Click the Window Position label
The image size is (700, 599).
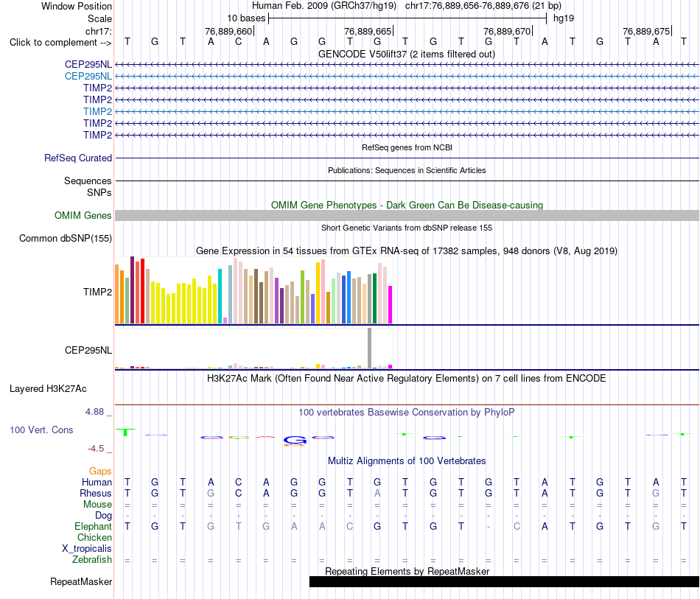77,6
